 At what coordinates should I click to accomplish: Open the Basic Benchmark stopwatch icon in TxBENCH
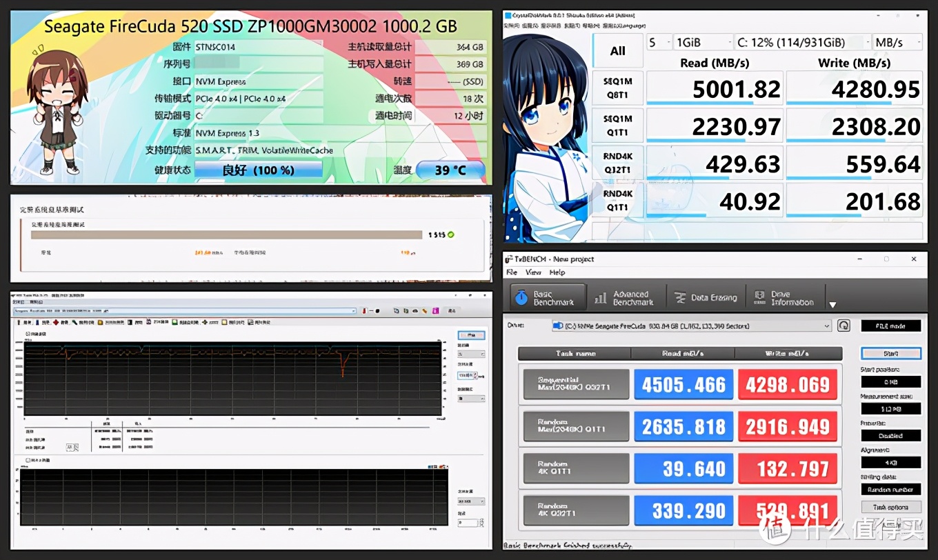tap(523, 298)
